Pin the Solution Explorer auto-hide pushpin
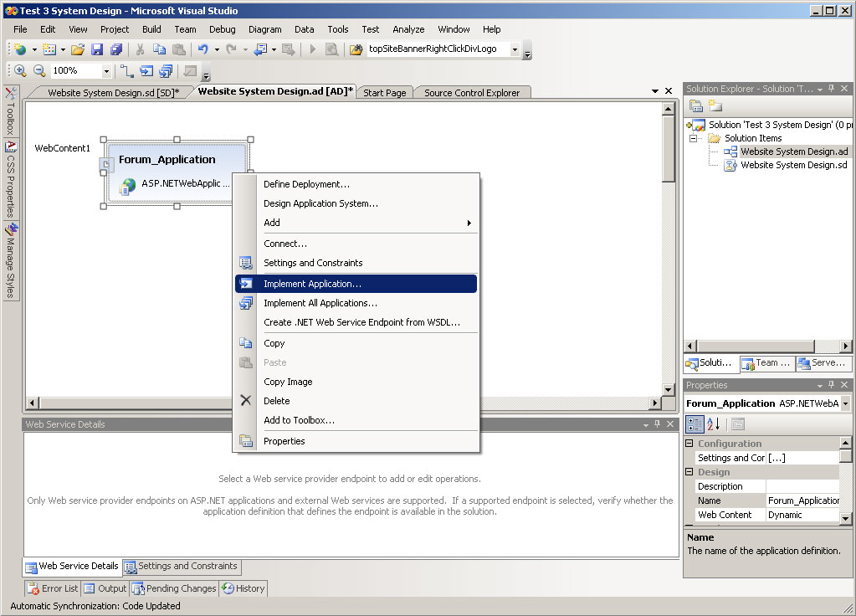Screen dimensions: 856x616 (832, 89)
